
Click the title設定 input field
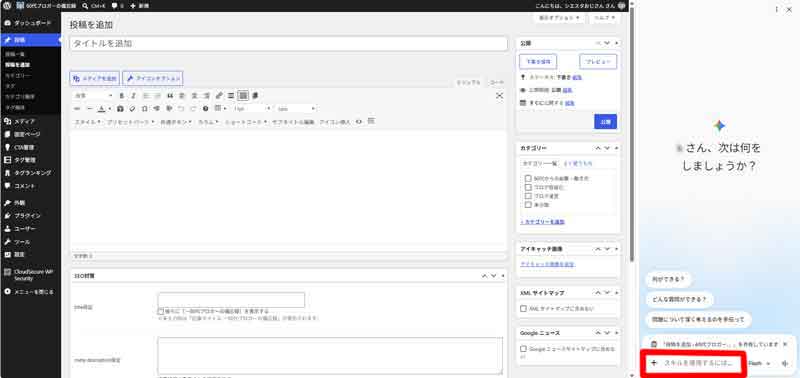pos(231,300)
